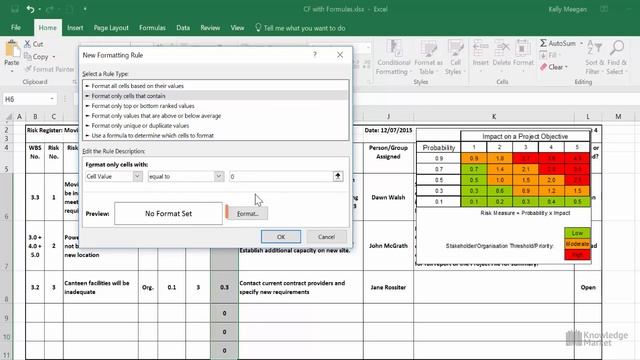Expand the AutoSum dropdown arrow
Image resolution: width=640 pixels, height=360 pixels.
coord(581,43)
